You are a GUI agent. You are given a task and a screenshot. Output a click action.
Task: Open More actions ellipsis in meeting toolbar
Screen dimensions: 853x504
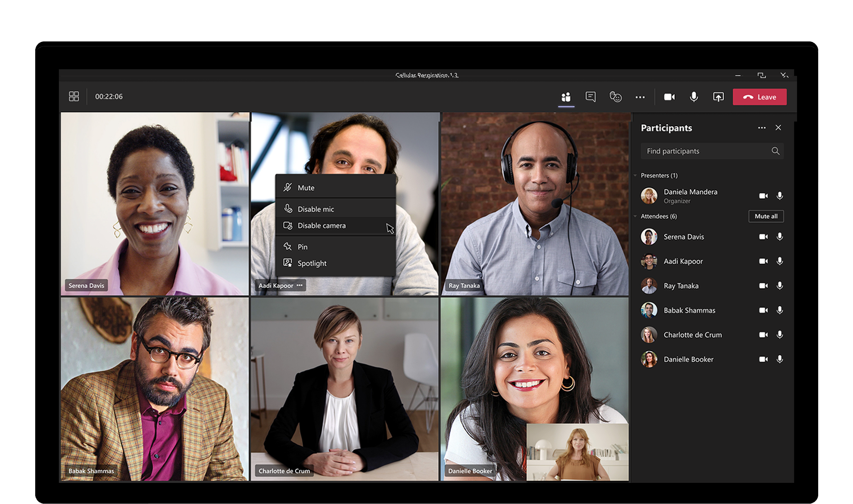coord(640,97)
